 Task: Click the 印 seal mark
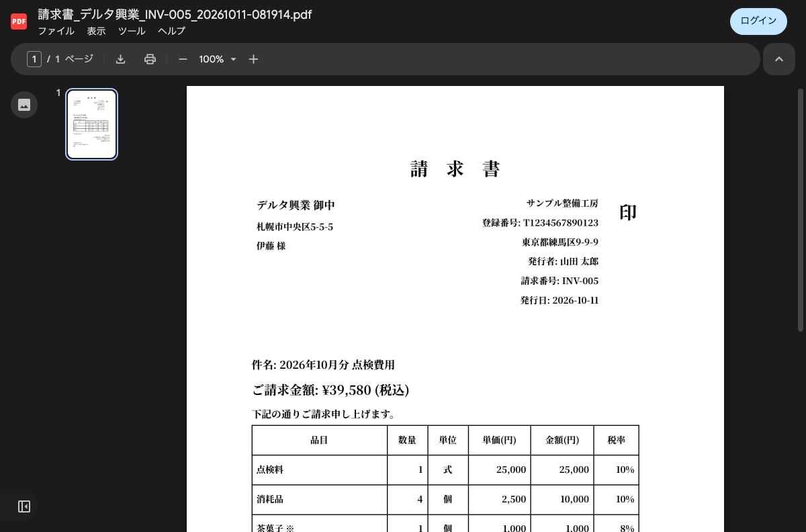(x=628, y=212)
